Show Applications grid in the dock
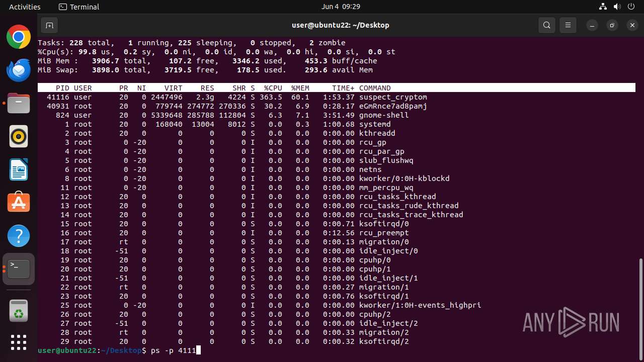 [19, 342]
